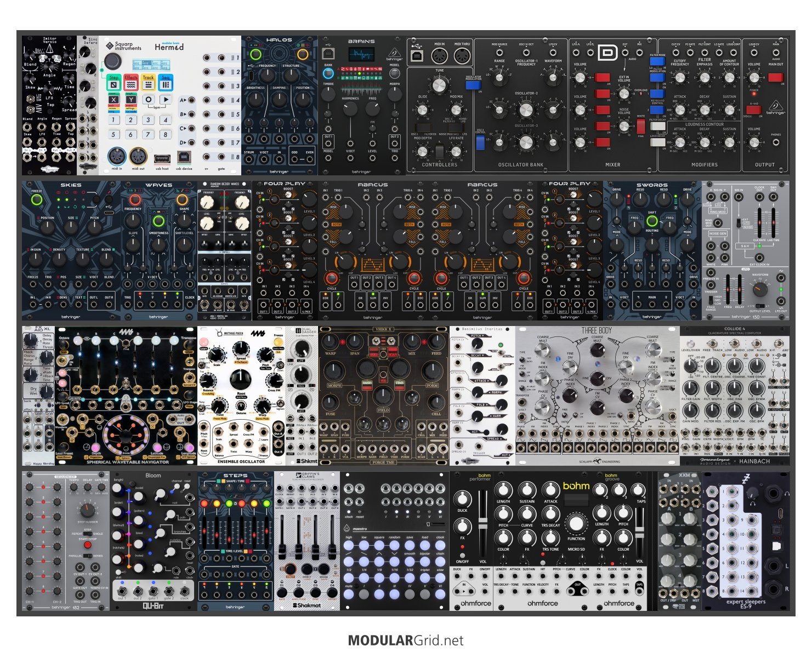Click the USB device port on Hermod
This screenshot has width=812, height=652.
click(x=184, y=158)
